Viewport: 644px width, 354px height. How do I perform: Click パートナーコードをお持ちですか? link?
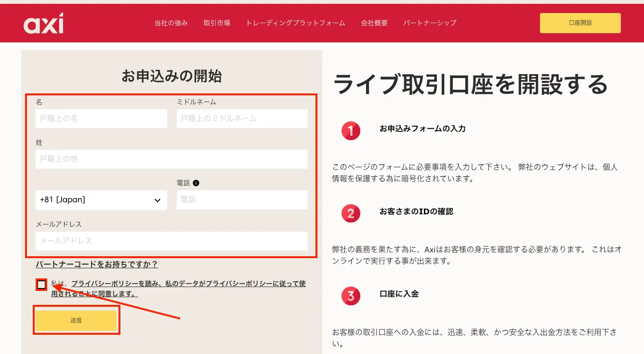tap(97, 264)
